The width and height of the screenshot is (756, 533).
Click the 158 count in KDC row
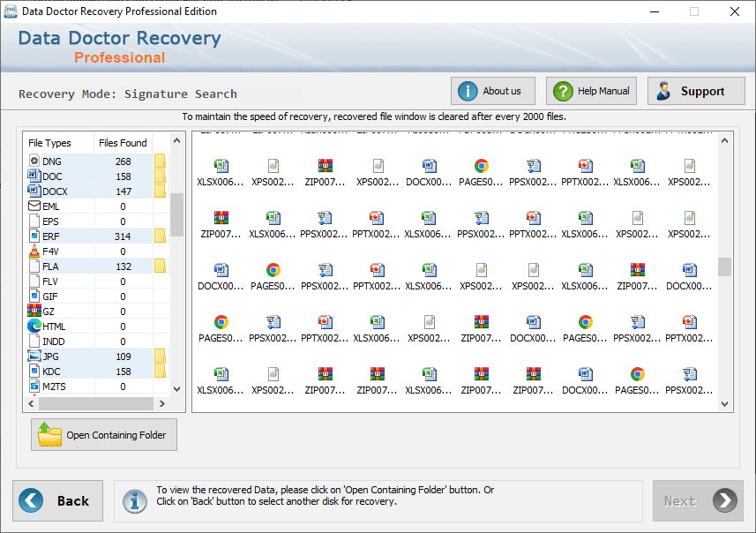point(123,372)
